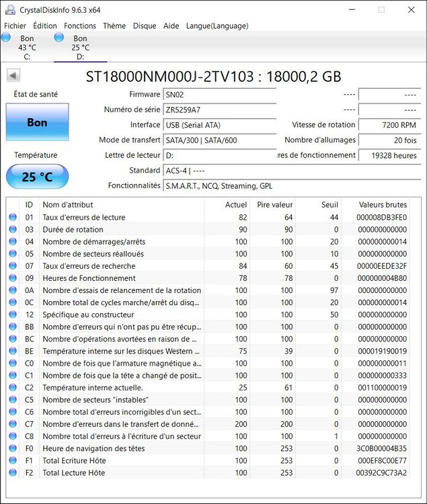Select the blue status orb for disk D:
Image resolution: width=427 pixels, height=504 pixels.
pos(59,37)
